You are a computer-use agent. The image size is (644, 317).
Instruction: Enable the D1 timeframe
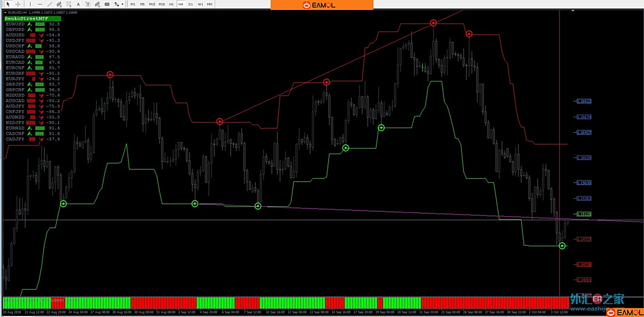[190, 4]
